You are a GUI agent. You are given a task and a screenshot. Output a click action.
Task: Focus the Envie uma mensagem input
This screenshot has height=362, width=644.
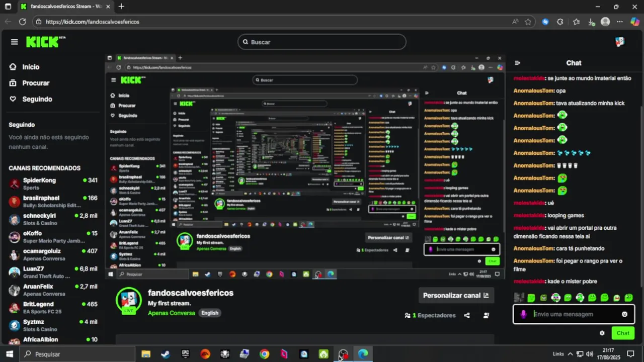click(x=574, y=314)
